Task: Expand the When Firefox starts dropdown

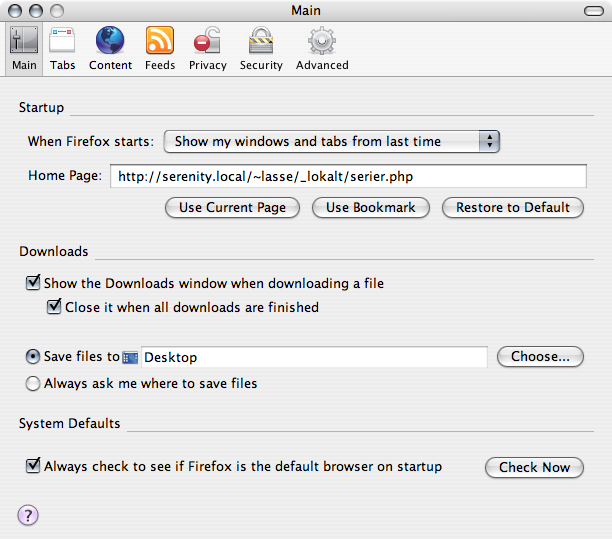Action: tap(332, 141)
